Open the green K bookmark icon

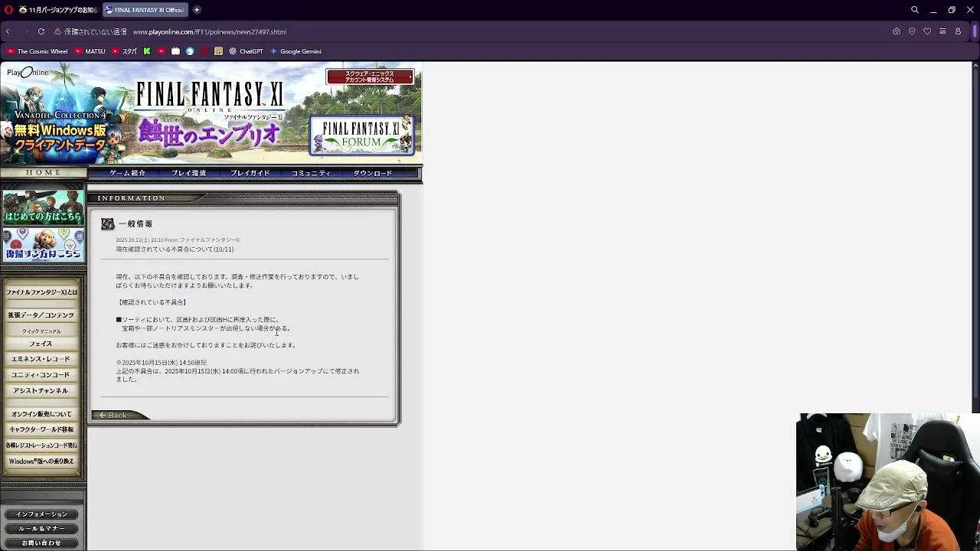coord(147,51)
